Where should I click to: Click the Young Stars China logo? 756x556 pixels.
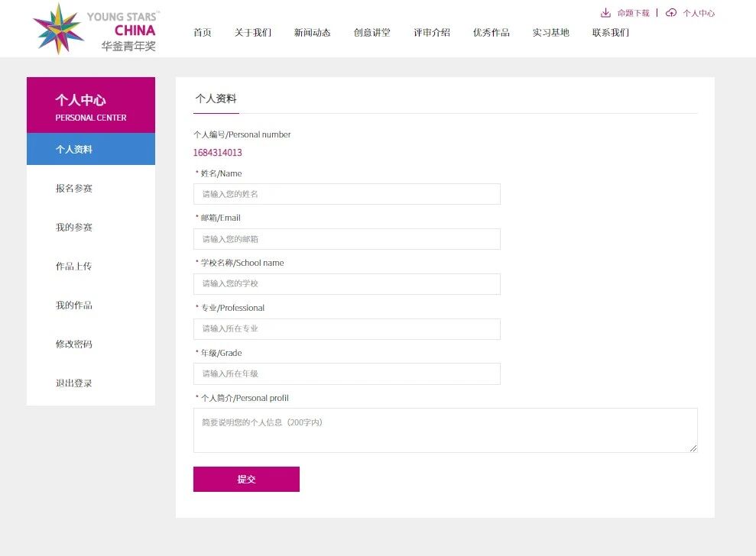(95, 29)
